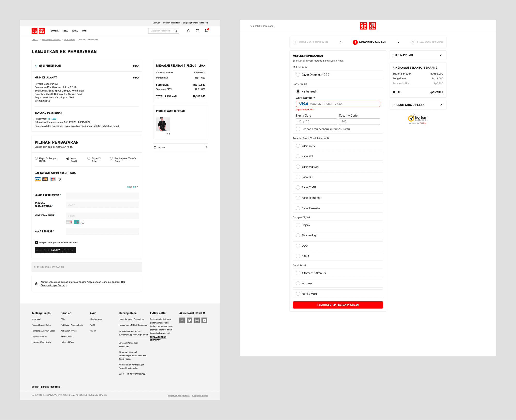Open the wishlist heart icon
Image resolution: width=516 pixels, height=420 pixels.
(x=197, y=31)
